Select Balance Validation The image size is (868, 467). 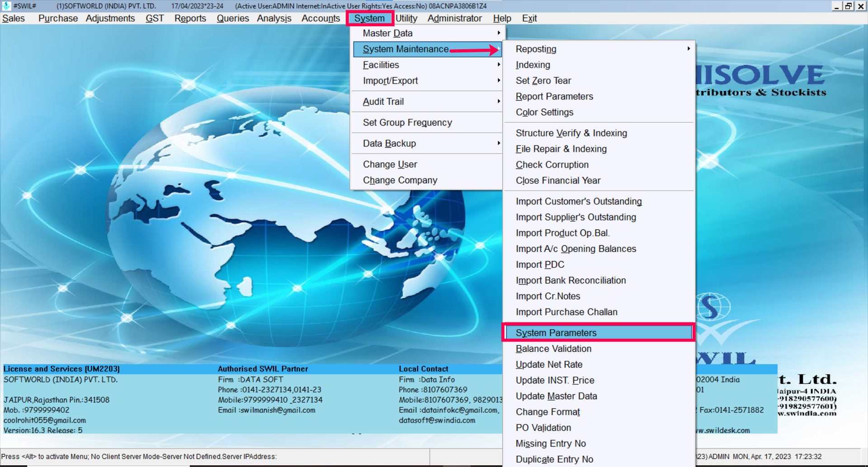pos(599,349)
